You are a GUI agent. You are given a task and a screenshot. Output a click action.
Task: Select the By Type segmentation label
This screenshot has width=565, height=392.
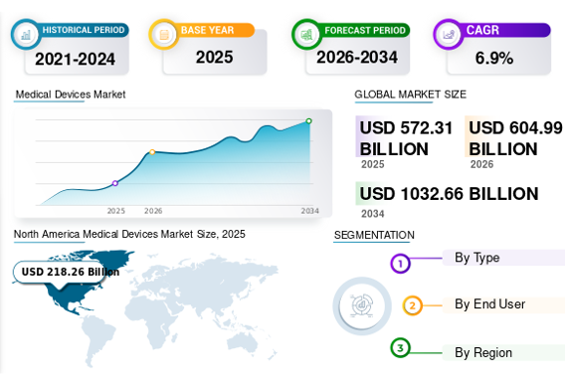477,258
